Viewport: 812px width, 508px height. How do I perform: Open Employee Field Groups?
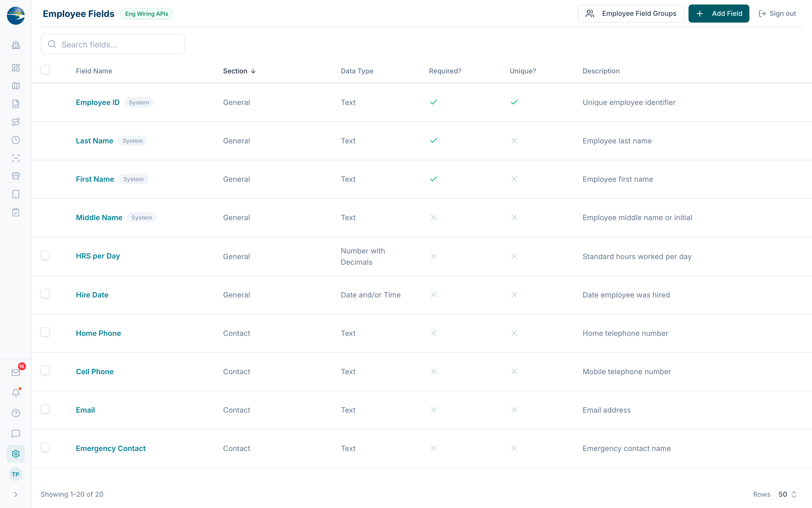pos(631,14)
